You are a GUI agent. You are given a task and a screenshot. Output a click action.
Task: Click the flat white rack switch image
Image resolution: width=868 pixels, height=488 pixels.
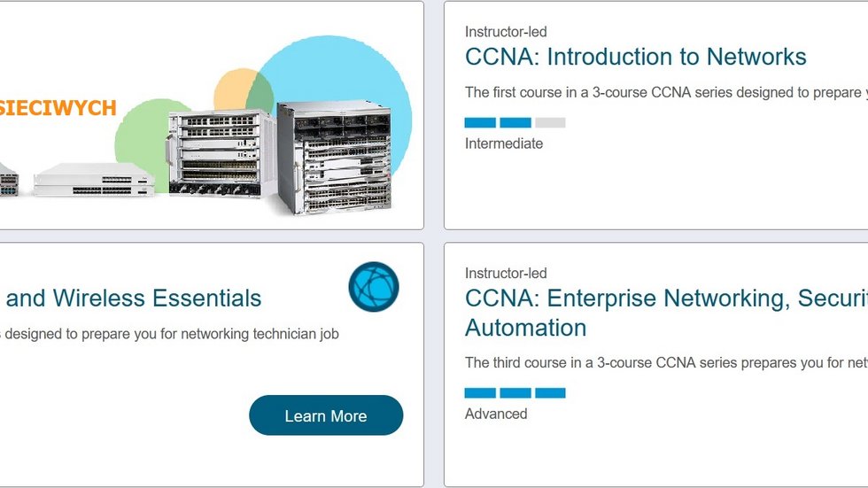click(94, 178)
